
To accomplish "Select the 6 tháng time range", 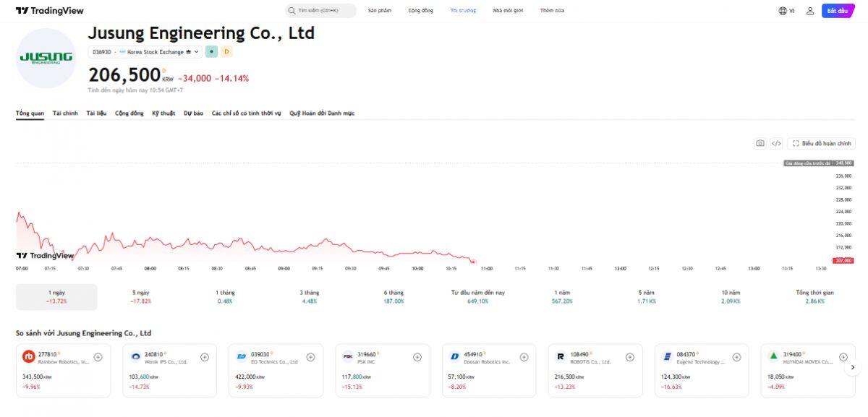I will point(393,296).
